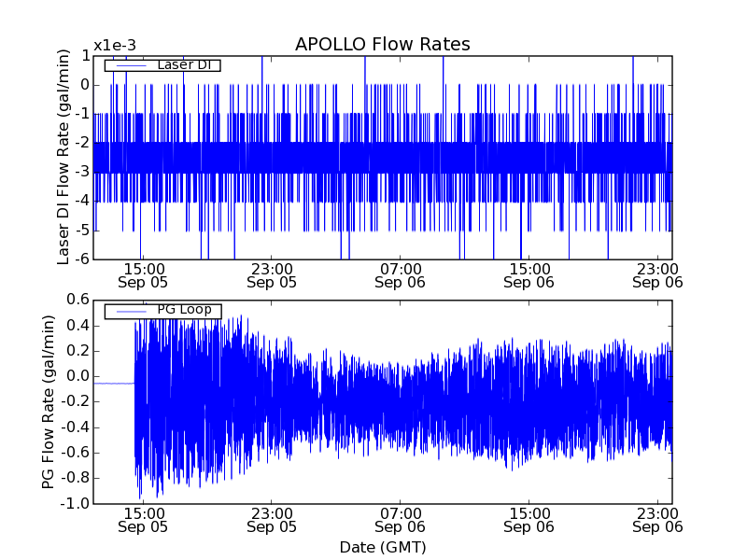747x560 pixels.
Task: Click '07:00 Sep 06' tick under Laser DI plot
Action: [x=401, y=275]
